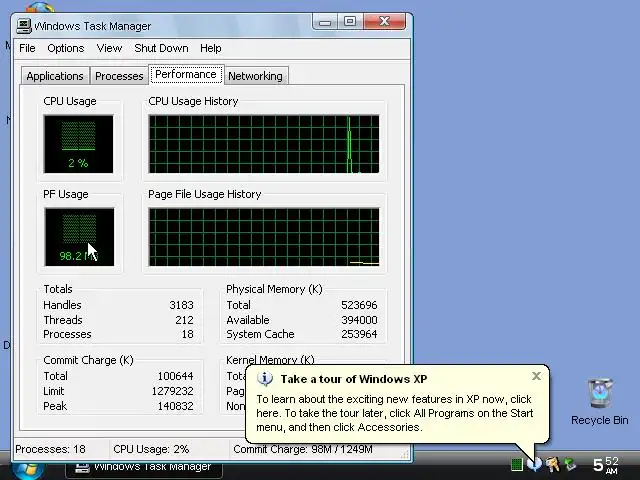Viewport: 640px width, 480px height.
Task: Click 'Processes: 18' in status bar
Action: click(x=50, y=449)
